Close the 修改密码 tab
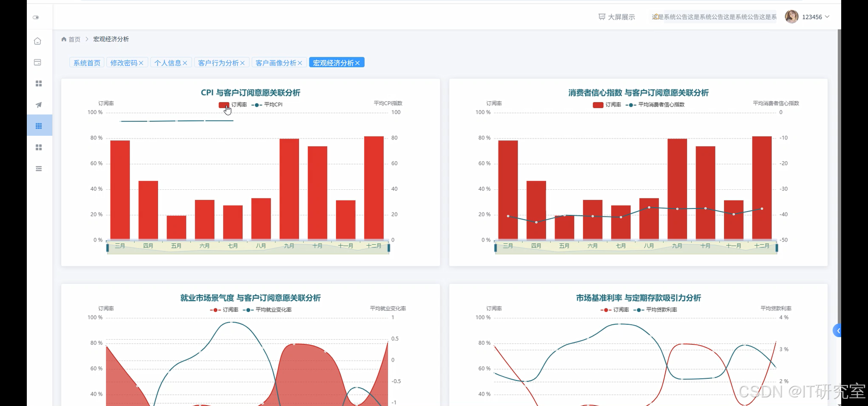This screenshot has width=868, height=406. (141, 63)
